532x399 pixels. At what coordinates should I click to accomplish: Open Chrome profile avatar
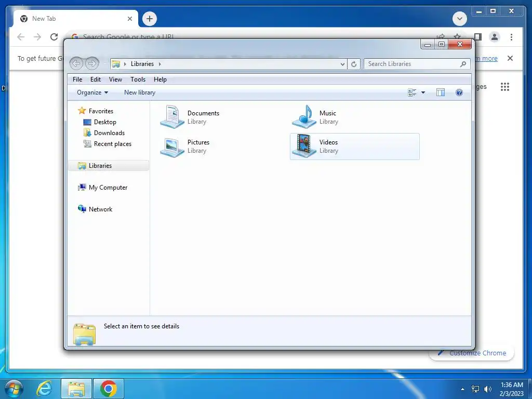pos(495,37)
